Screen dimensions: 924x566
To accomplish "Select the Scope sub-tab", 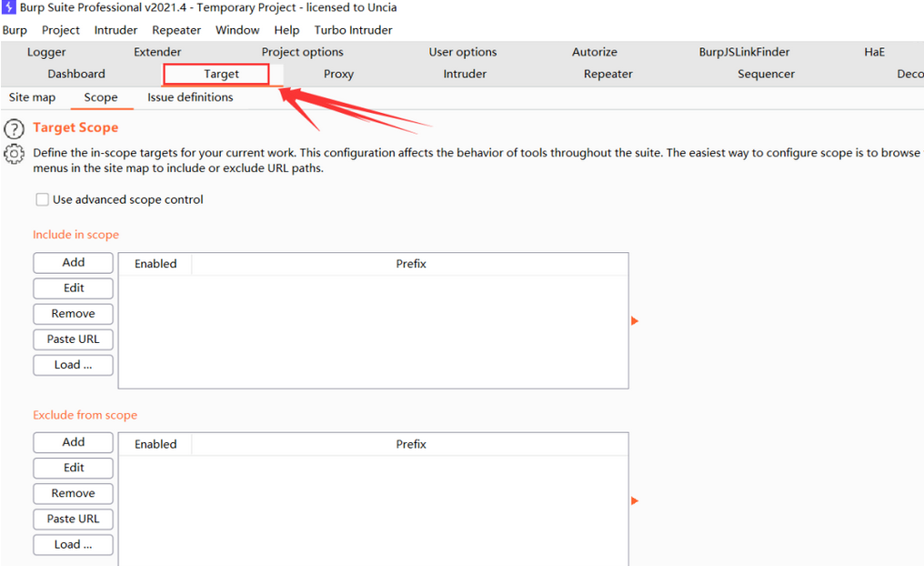I will [x=101, y=97].
